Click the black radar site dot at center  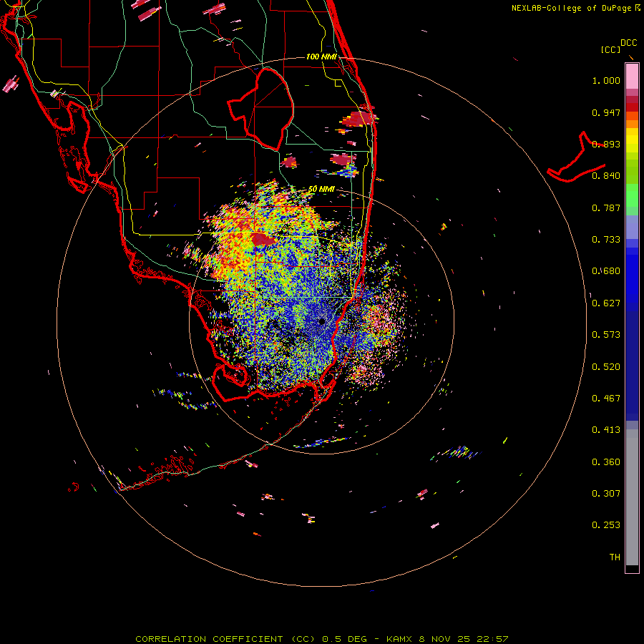(x=322, y=321)
